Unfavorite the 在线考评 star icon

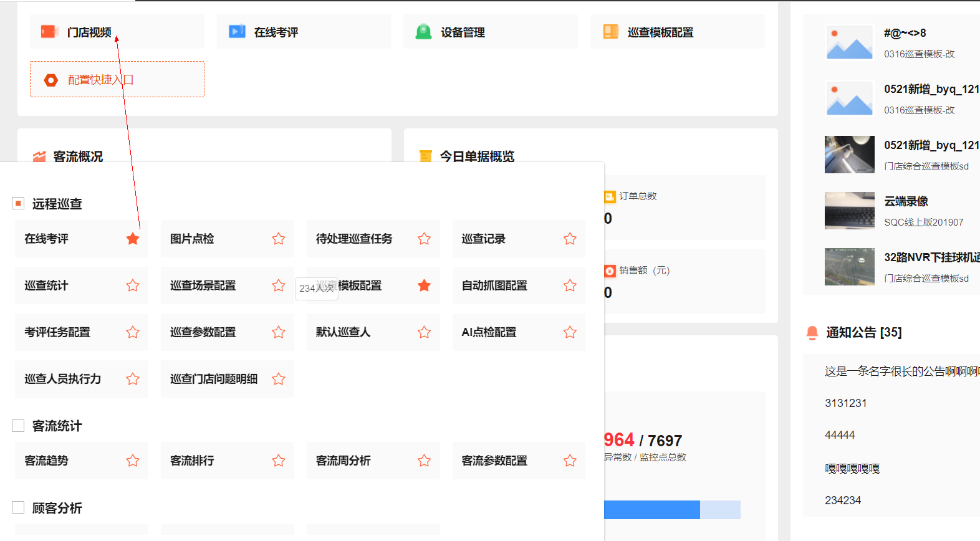133,239
